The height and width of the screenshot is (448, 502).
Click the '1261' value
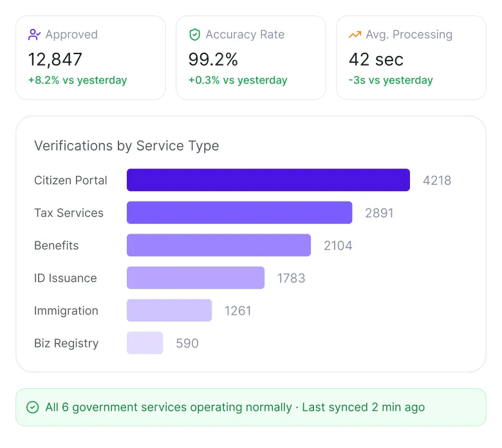238,311
